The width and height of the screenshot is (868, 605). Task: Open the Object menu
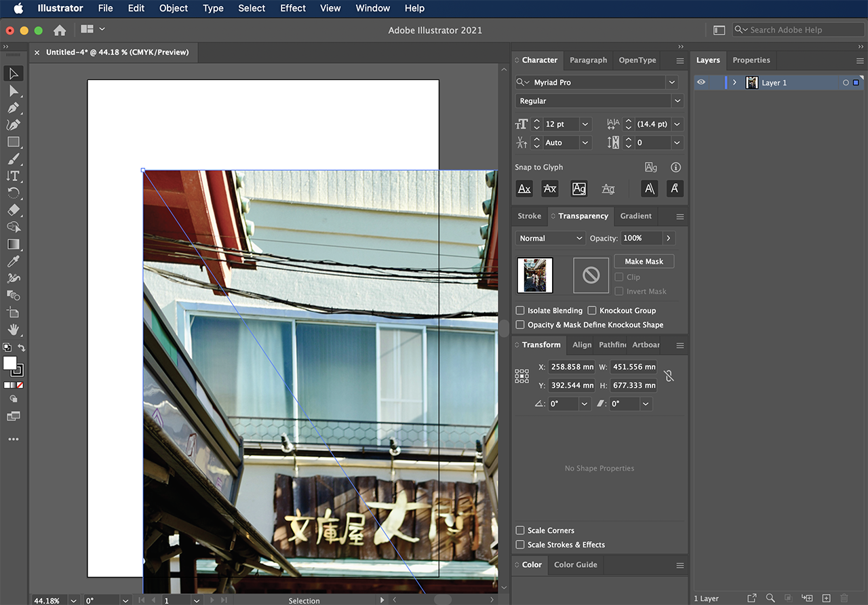tap(174, 8)
